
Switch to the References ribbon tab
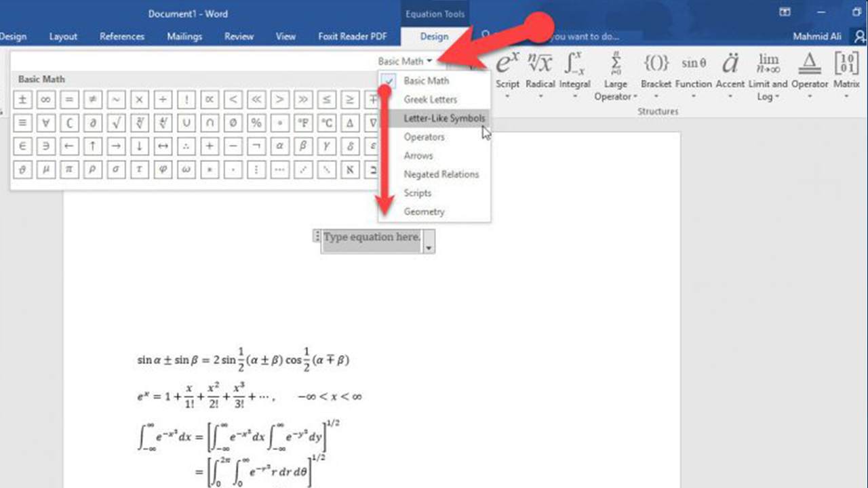tap(122, 37)
